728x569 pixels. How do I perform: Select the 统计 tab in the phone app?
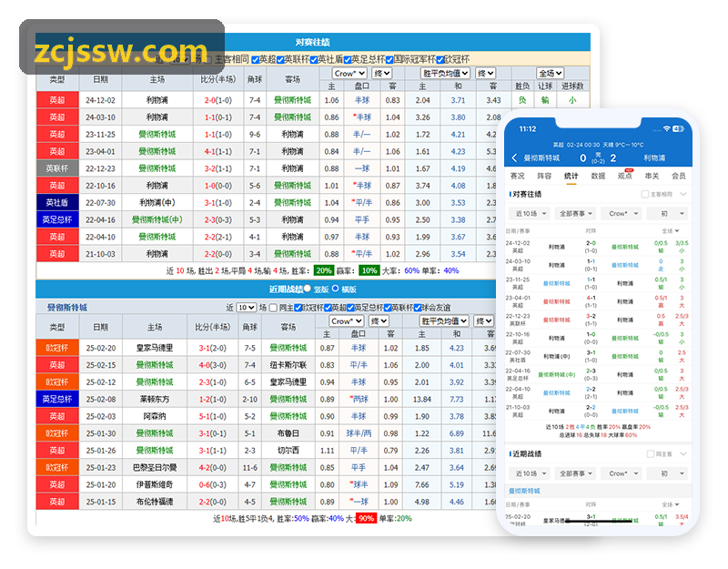(x=571, y=176)
